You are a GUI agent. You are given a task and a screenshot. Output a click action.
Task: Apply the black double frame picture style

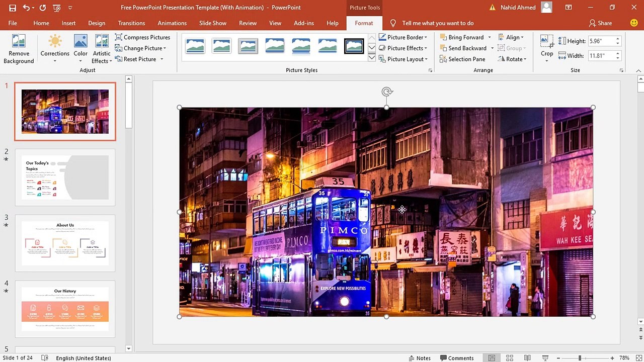(354, 46)
